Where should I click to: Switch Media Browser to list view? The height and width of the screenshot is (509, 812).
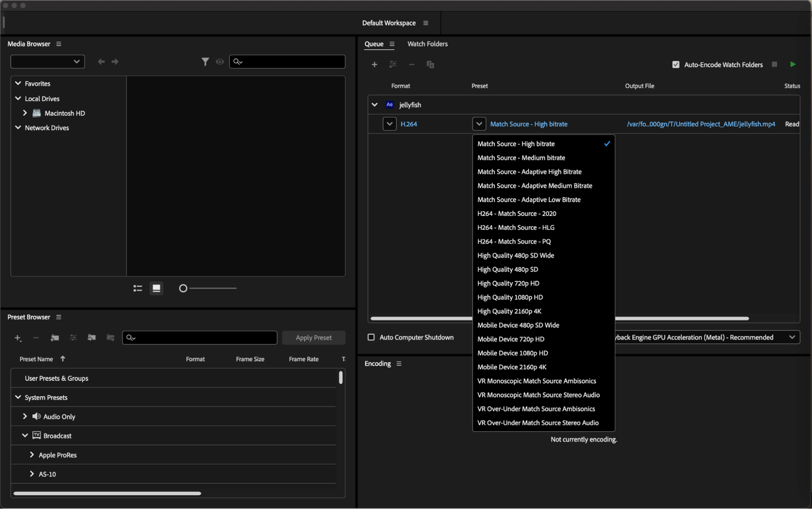pos(138,288)
